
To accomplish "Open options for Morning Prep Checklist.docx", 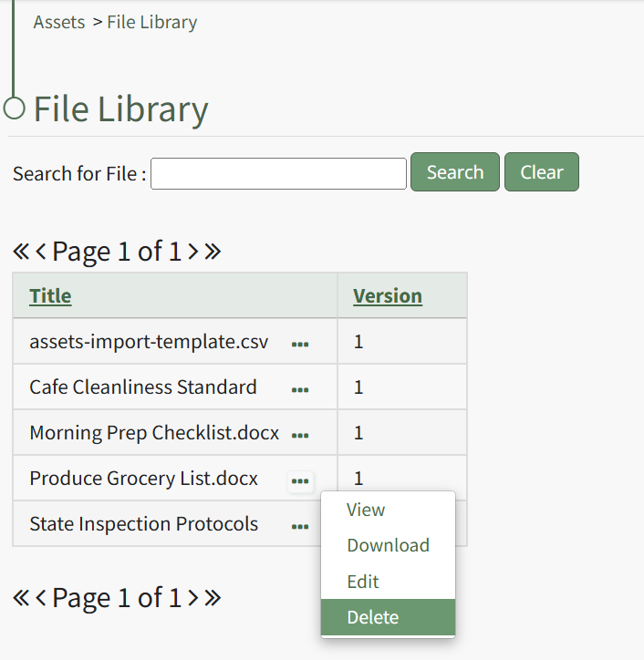I will click(x=299, y=436).
